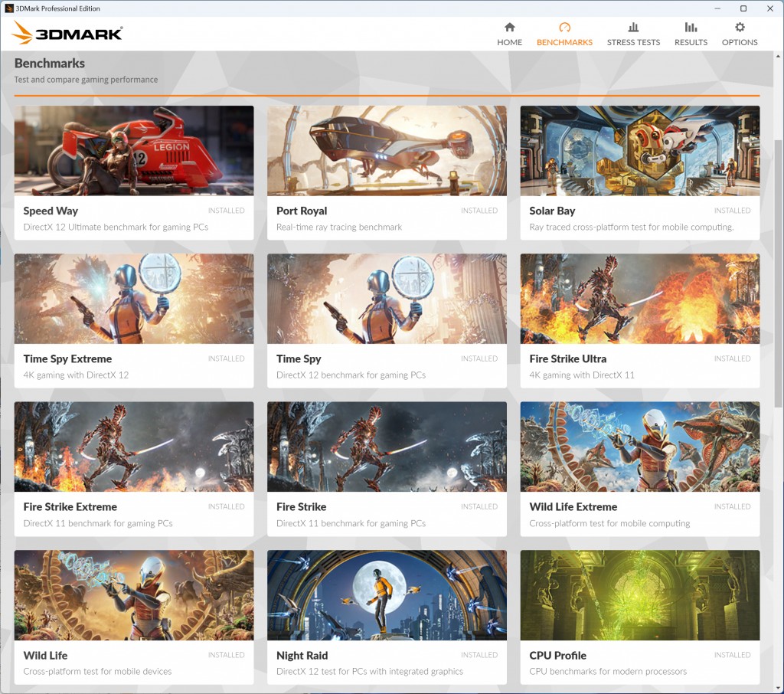Click the Wild Life benchmark title
The height and width of the screenshot is (694, 784).
point(45,655)
